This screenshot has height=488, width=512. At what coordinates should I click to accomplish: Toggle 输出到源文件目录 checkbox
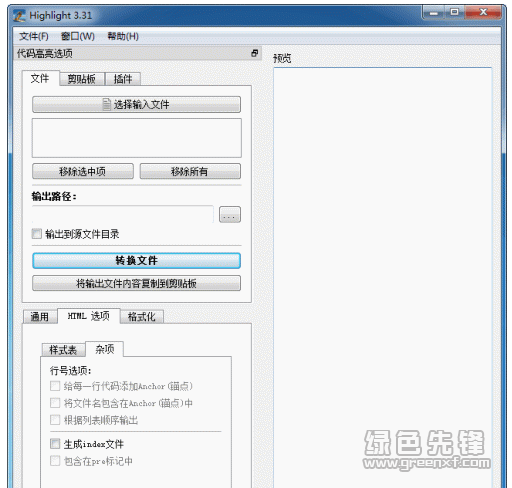37,234
